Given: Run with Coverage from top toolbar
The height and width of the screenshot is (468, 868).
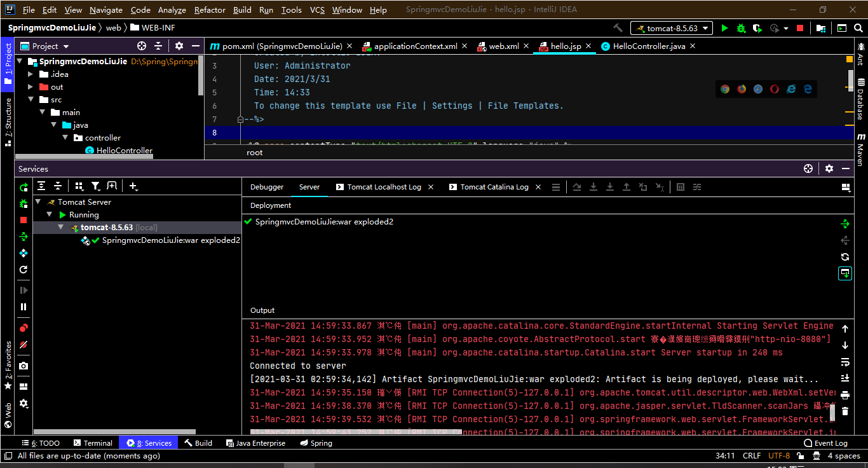Looking at the screenshot, I should 757,28.
